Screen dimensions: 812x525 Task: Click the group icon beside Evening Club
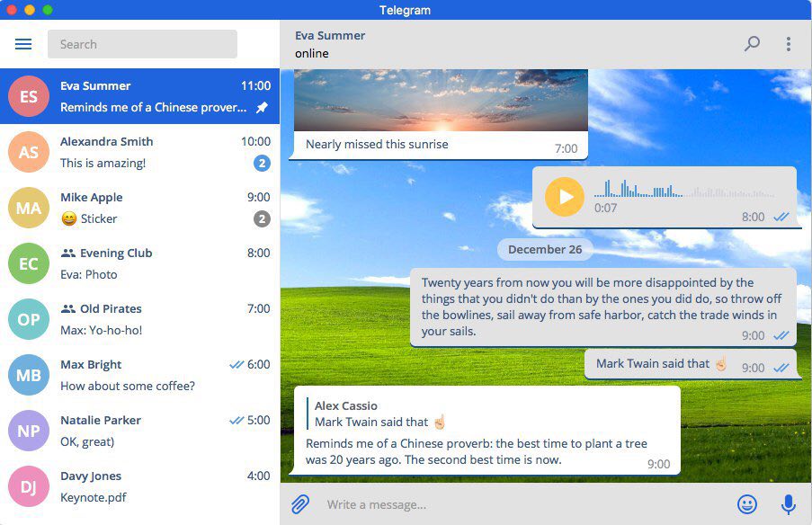67,254
